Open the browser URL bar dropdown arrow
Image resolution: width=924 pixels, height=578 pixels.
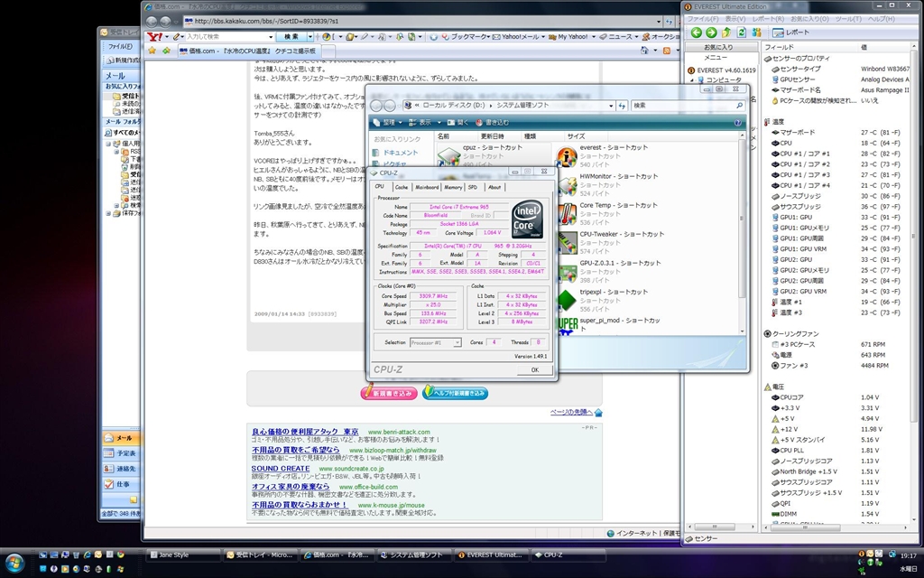(x=658, y=22)
